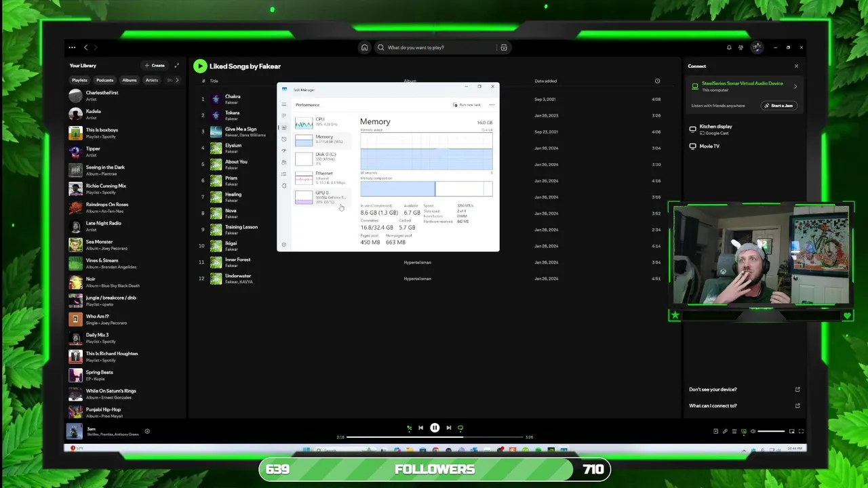Screen dimensions: 868x488
Task: Enter Spotify full screen mode
Action: click(x=801, y=431)
